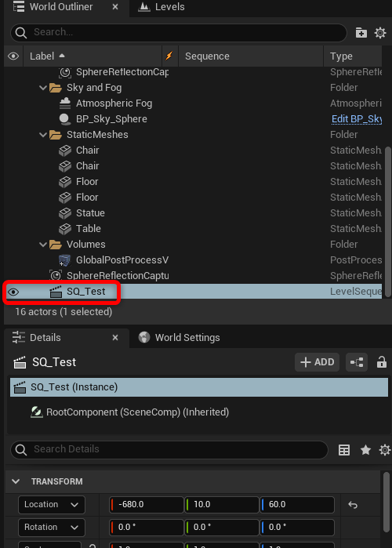This screenshot has height=548, width=392.
Task: Open Details view options gear icon
Action: pos(385,450)
